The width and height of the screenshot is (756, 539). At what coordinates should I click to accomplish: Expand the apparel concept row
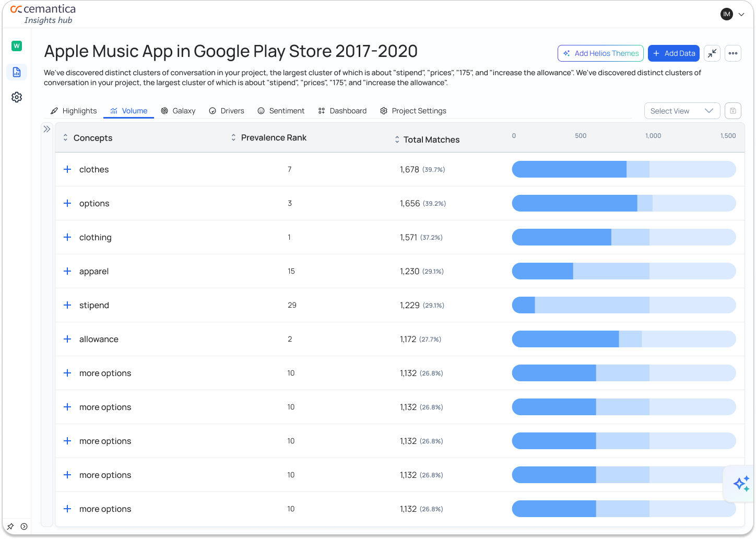point(67,271)
